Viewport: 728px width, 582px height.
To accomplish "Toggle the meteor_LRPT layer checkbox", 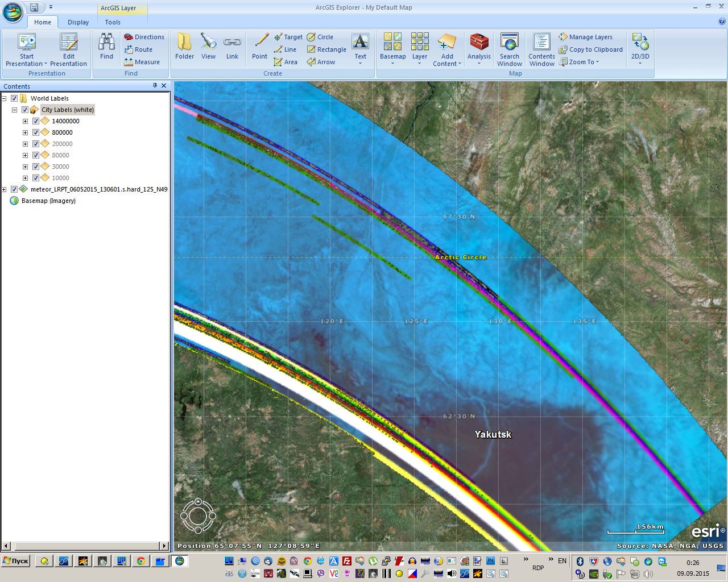I will [14, 189].
